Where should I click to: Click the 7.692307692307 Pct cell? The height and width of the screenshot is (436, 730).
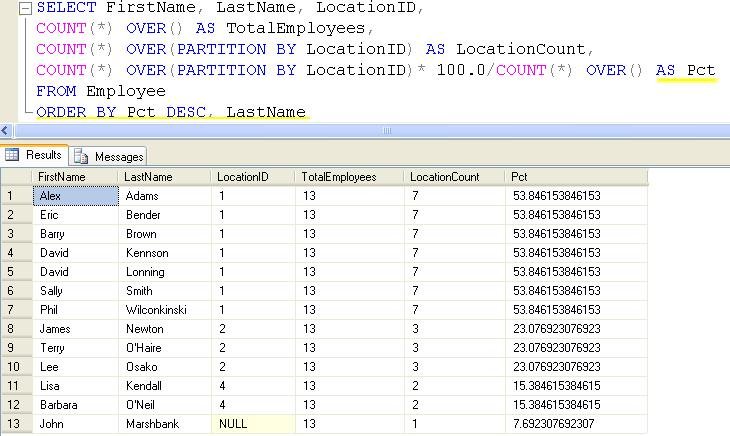(576, 424)
